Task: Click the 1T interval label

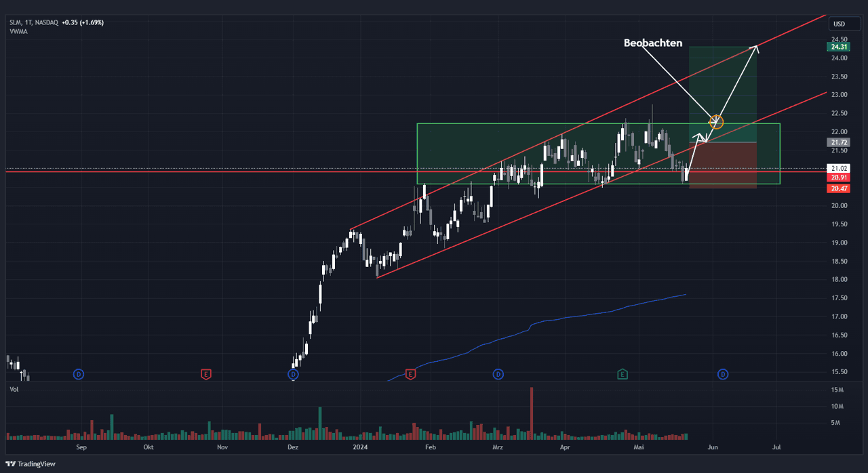Action: pos(28,22)
